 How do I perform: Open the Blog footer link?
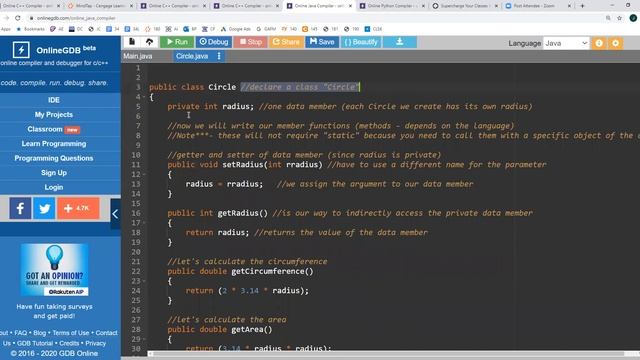point(40,333)
